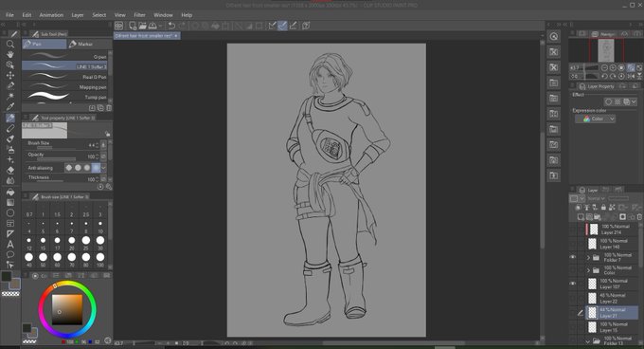Image resolution: width=644 pixels, height=349 pixels.
Task: Choose the Turnip pen brush
Action: (x=64, y=97)
